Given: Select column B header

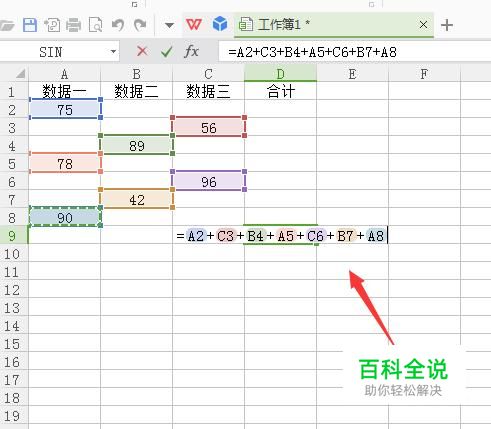Looking at the screenshot, I should click(x=136, y=74).
